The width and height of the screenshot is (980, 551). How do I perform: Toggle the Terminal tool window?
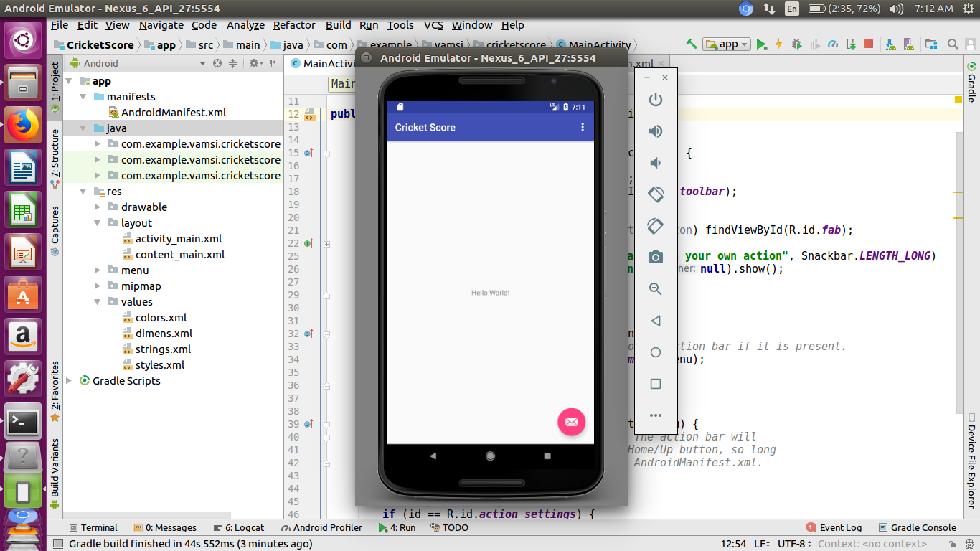93,527
